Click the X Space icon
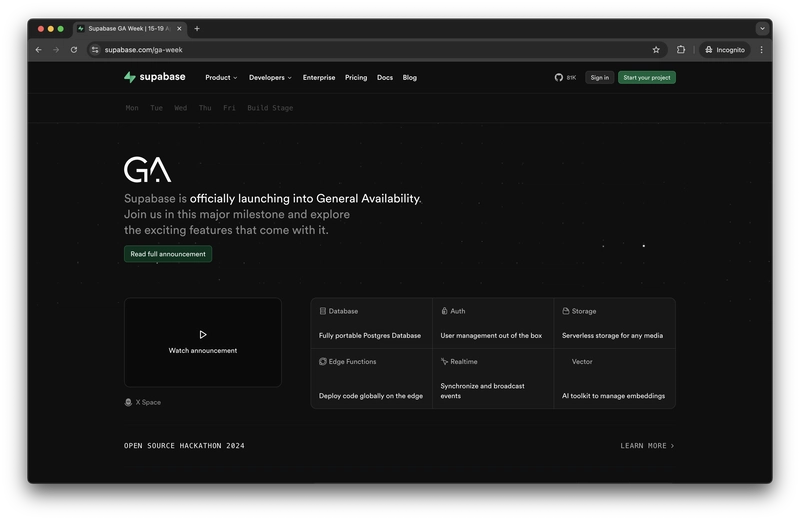The width and height of the screenshot is (800, 520). pos(128,402)
